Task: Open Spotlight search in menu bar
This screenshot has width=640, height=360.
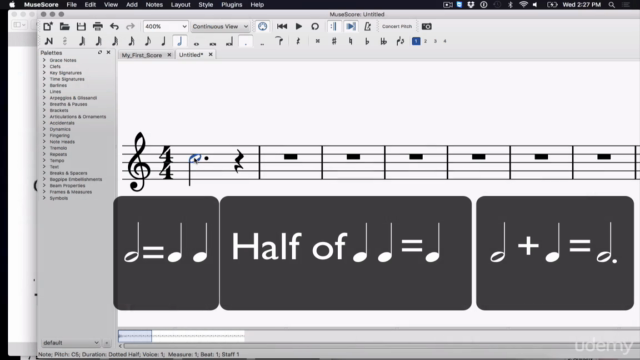Action: (611, 4)
